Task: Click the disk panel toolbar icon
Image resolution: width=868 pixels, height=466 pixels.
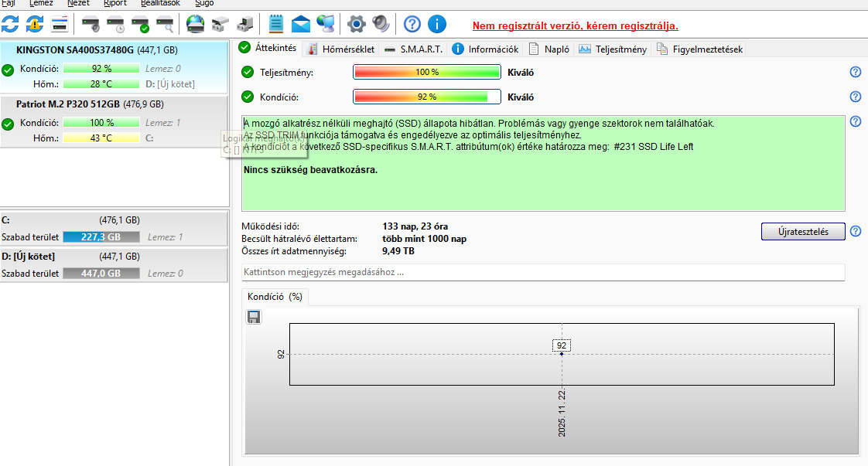Action: tap(60, 24)
